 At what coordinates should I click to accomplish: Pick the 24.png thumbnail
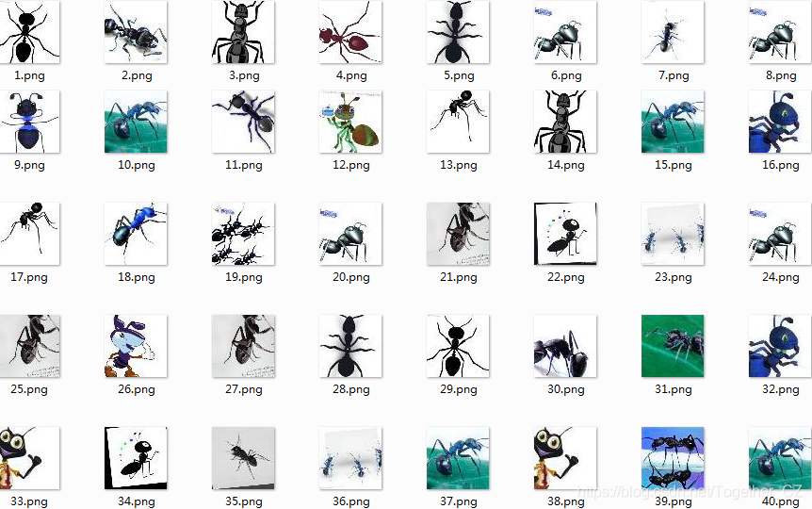(x=780, y=234)
